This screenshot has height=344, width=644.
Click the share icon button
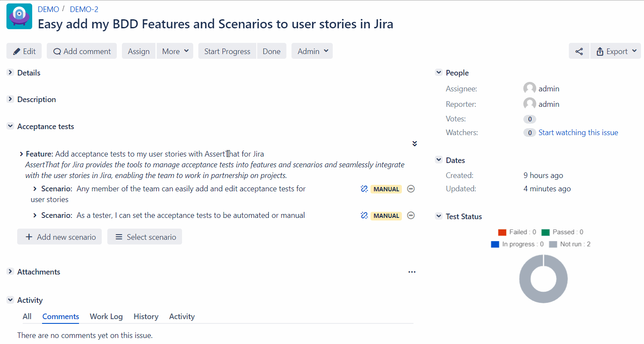[579, 51]
